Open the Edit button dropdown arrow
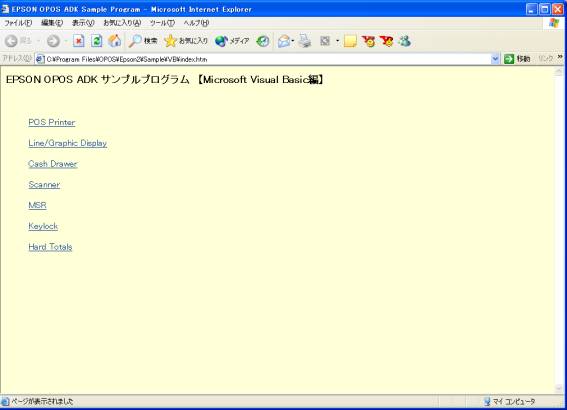Image resolution: width=567 pixels, height=410 pixels. (x=337, y=41)
